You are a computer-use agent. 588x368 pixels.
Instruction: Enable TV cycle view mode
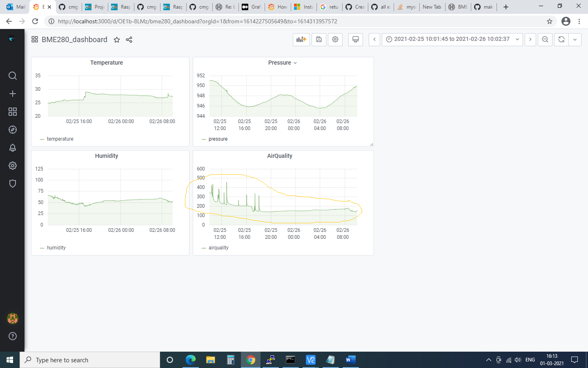coord(355,40)
